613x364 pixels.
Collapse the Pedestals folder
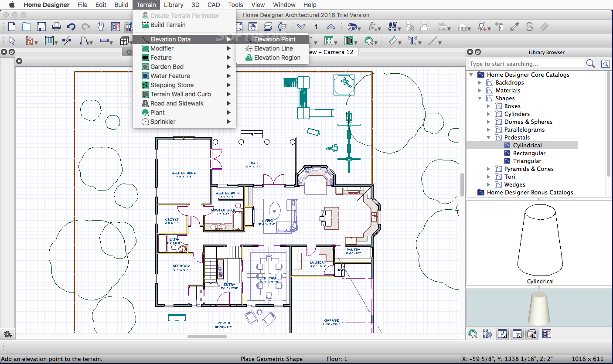(x=489, y=137)
